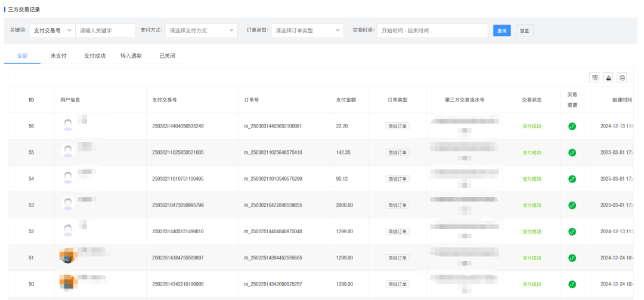Image resolution: width=644 pixels, height=300 pixels.
Task: Click the green channel icon in row 50
Action: pyautogui.click(x=572, y=284)
